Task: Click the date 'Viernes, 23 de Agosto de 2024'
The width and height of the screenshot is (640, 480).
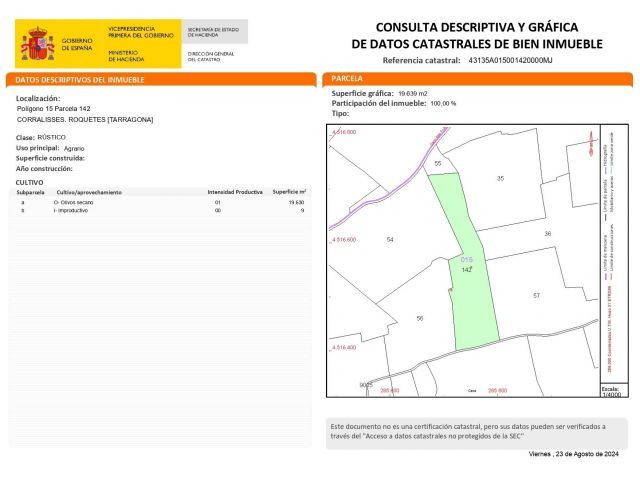Action: [x=573, y=454]
